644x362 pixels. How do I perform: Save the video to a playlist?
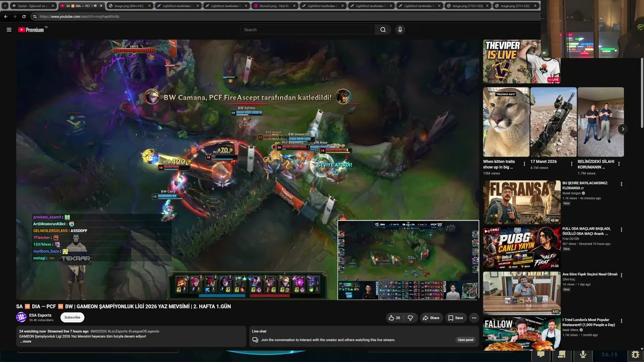(455, 318)
